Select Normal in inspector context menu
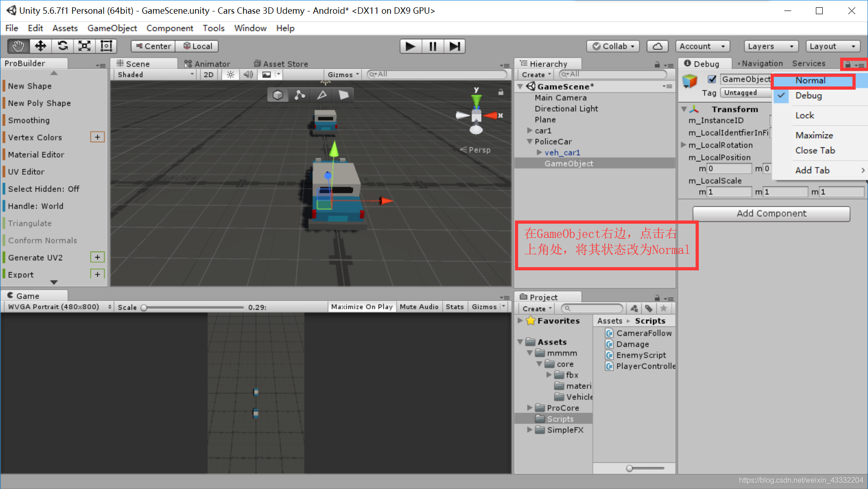Viewport: 868px width, 489px height. tap(810, 81)
